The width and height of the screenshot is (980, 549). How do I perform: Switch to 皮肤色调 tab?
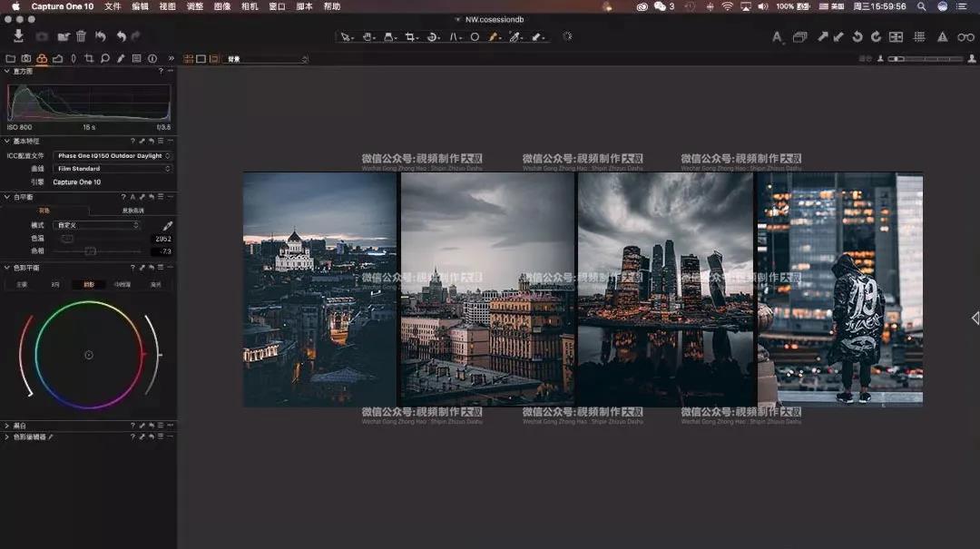pyautogui.click(x=133, y=211)
